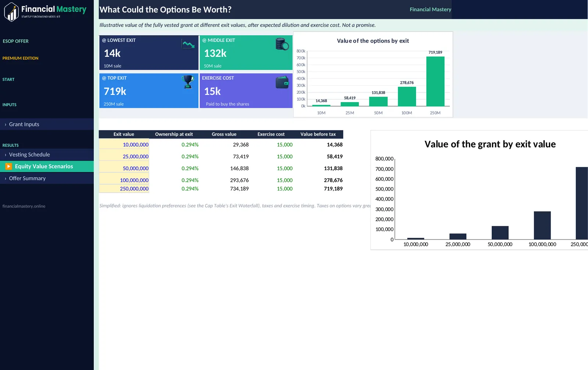
Task: Click the START navigation label
Action: click(x=8, y=79)
